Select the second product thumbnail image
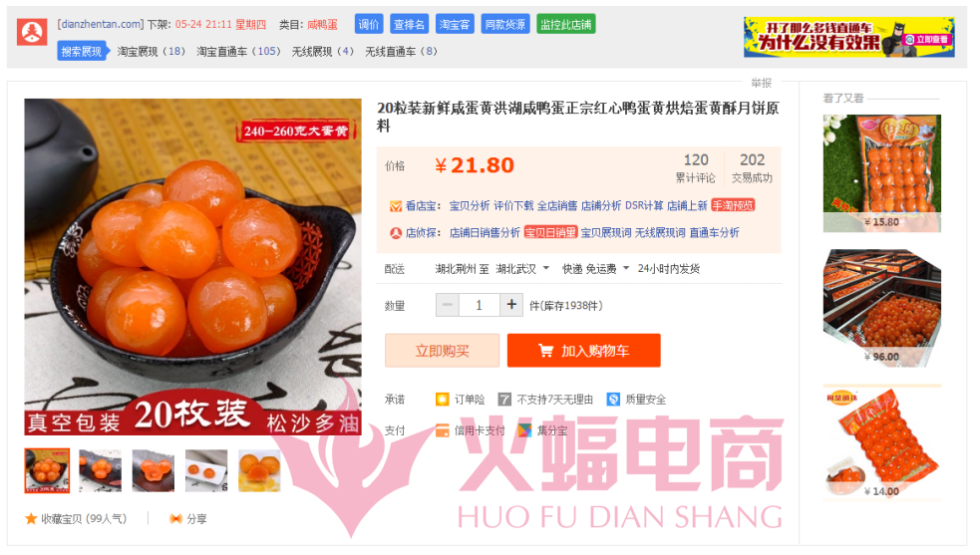Viewport: 980px width, 555px height. pos(100,470)
